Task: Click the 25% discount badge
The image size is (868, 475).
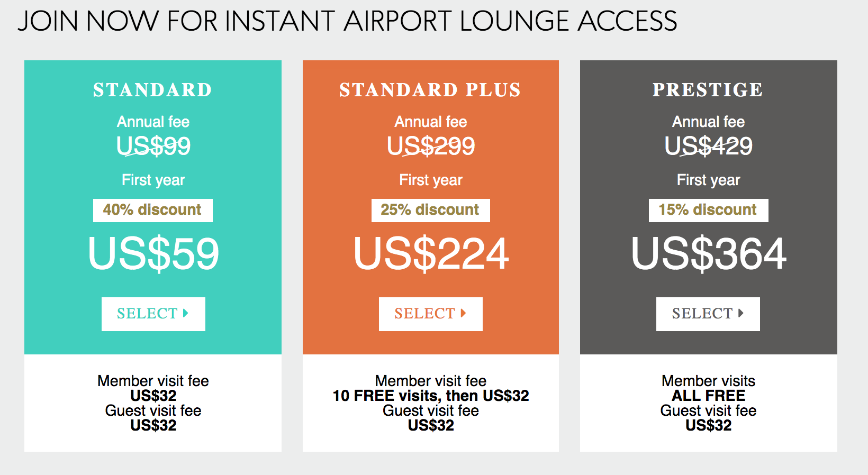Action: (430, 210)
